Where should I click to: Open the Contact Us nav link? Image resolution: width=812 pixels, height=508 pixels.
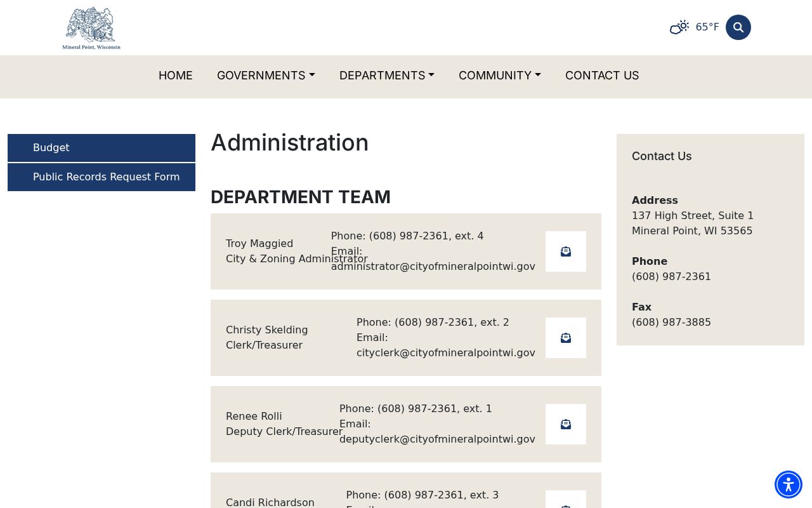tap(602, 76)
